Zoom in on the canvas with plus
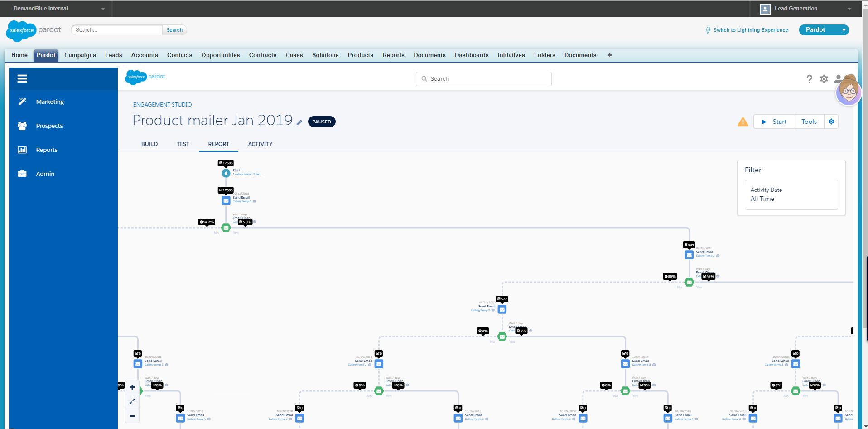868x429 pixels. (132, 387)
